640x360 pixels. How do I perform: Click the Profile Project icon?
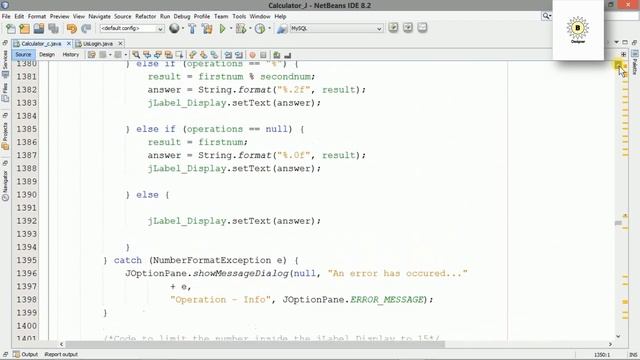click(x=260, y=29)
